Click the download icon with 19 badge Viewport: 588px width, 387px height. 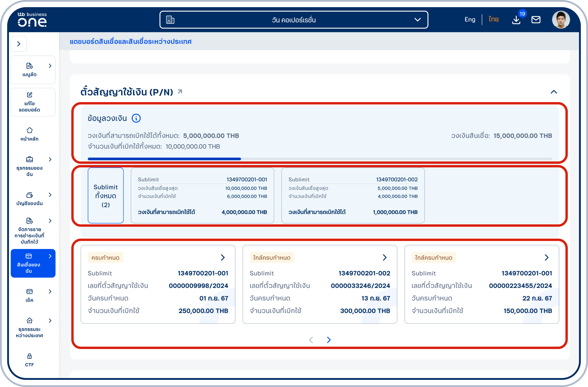click(516, 20)
